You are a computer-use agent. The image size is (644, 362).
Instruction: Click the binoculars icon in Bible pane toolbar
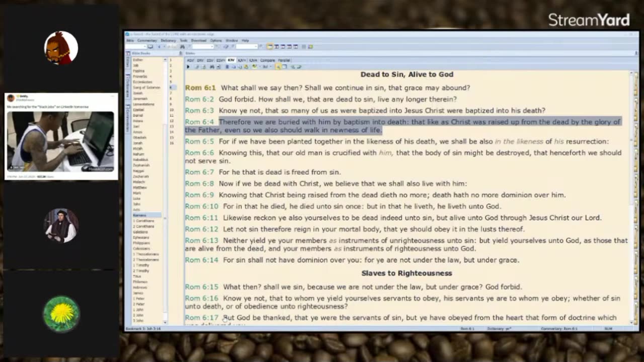(212, 66)
